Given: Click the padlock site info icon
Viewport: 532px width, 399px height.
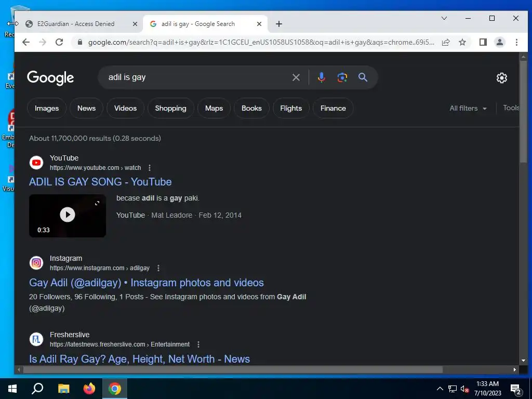Looking at the screenshot, I should (x=80, y=42).
